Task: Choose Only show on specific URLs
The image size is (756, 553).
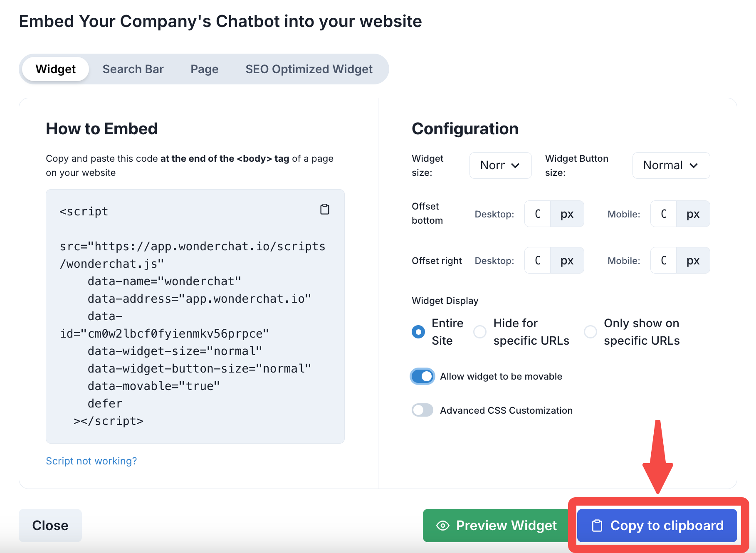Action: click(590, 332)
